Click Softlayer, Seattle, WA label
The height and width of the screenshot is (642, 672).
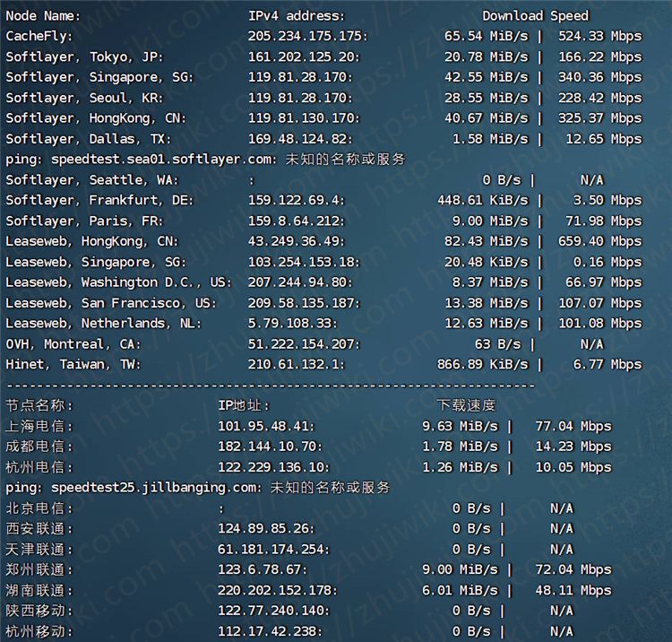pyautogui.click(x=92, y=180)
